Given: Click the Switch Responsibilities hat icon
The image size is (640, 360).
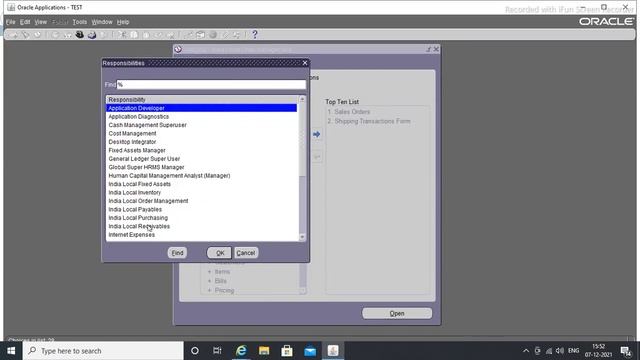Looking at the screenshot, I should point(80,35).
